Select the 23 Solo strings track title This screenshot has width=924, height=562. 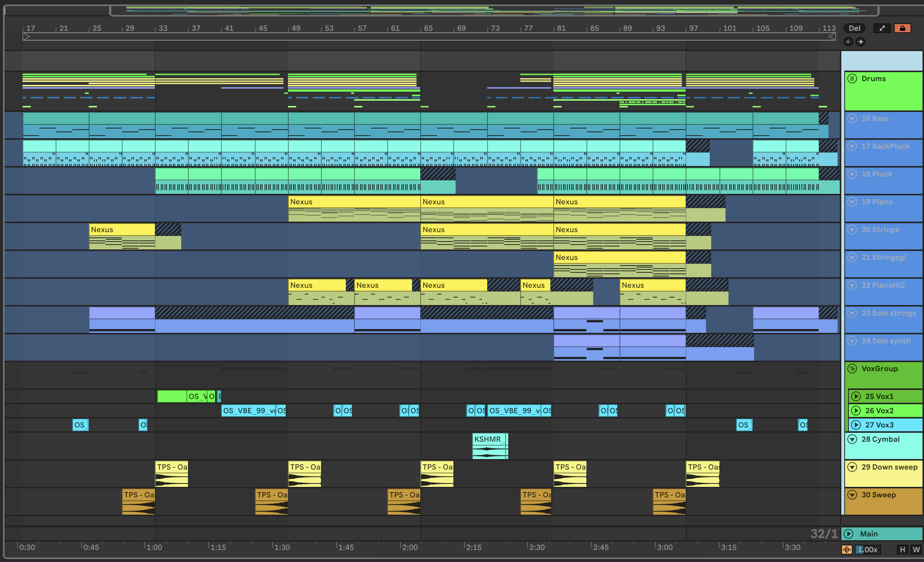coord(889,313)
